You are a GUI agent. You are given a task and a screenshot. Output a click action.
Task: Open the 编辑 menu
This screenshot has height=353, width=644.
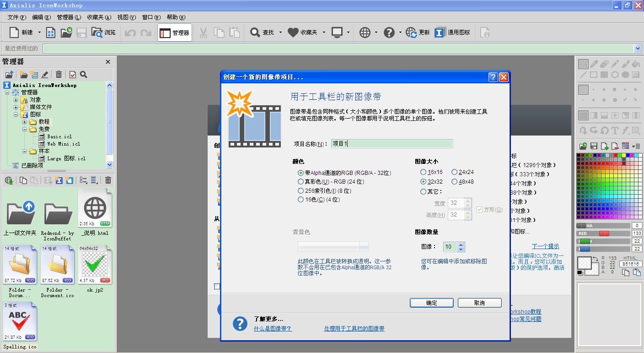click(x=41, y=17)
